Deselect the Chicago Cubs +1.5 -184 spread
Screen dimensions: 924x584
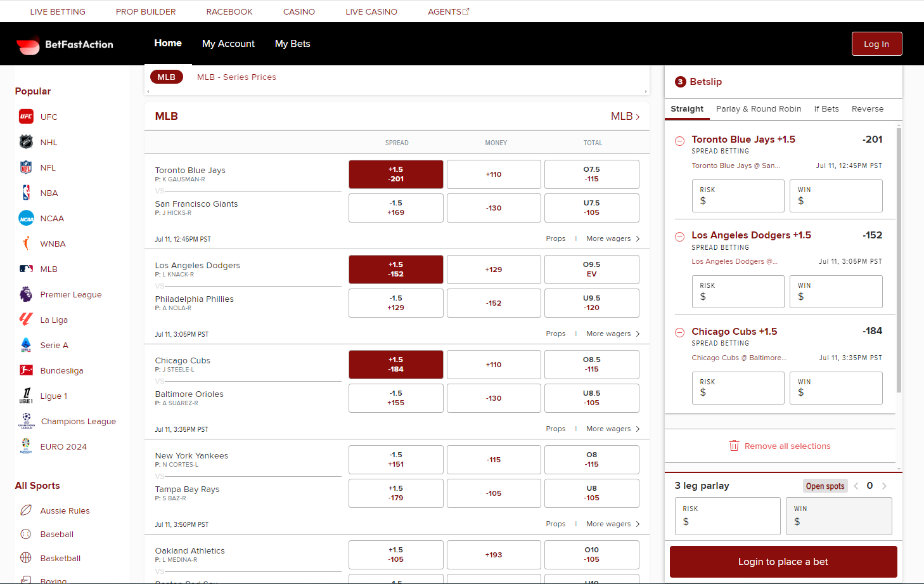[396, 365]
